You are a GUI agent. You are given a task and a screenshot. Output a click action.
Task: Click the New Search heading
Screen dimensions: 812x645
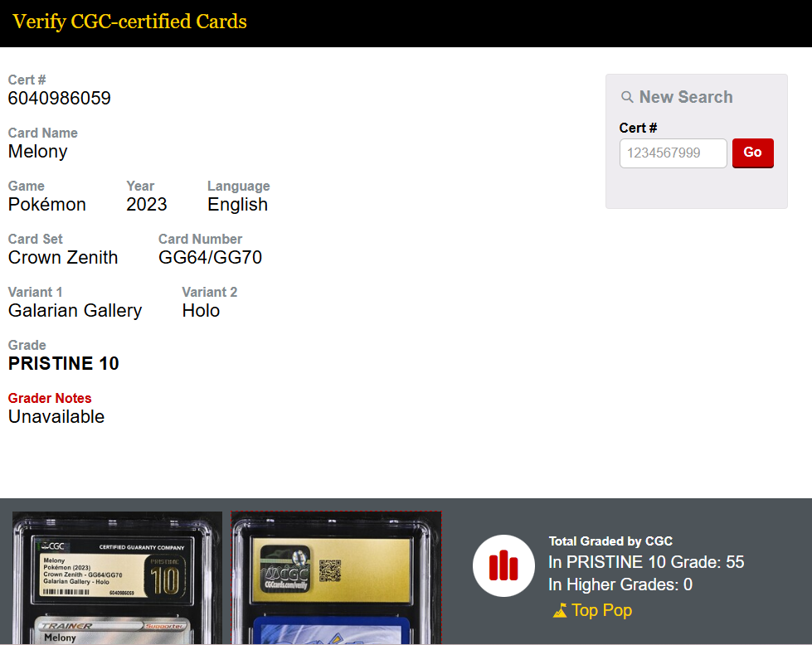pos(686,97)
